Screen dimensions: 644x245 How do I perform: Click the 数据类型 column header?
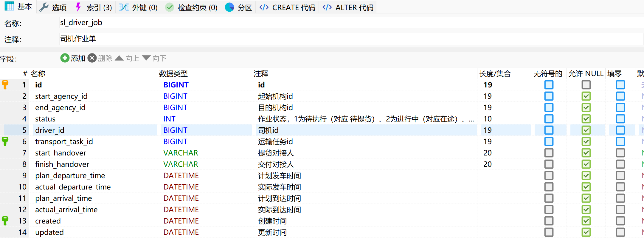coord(173,74)
